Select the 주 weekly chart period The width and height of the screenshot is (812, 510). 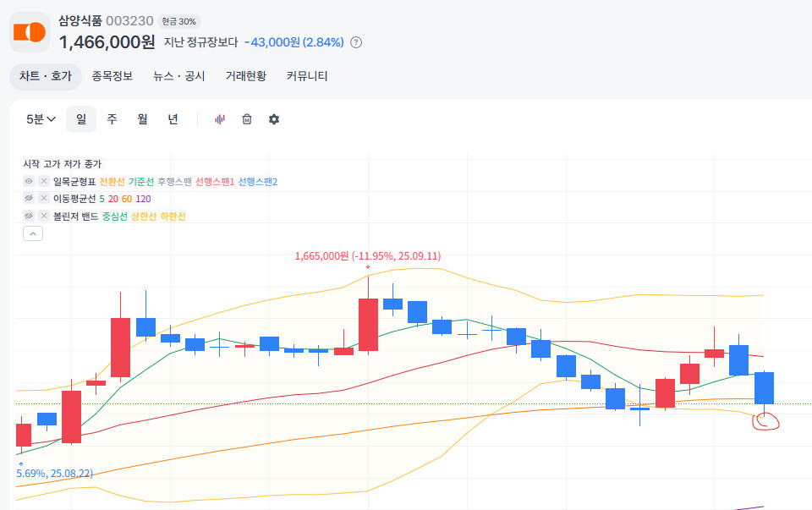click(112, 119)
